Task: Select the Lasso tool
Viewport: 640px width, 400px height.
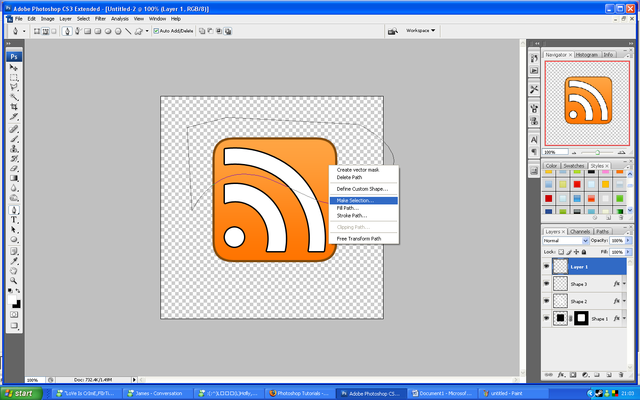Action: (x=14, y=87)
